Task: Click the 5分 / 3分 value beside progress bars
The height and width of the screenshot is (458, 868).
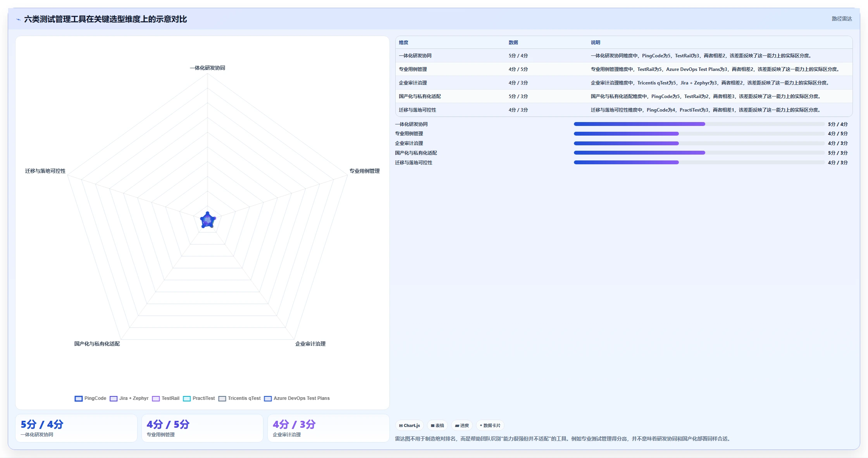Action: pos(838,153)
